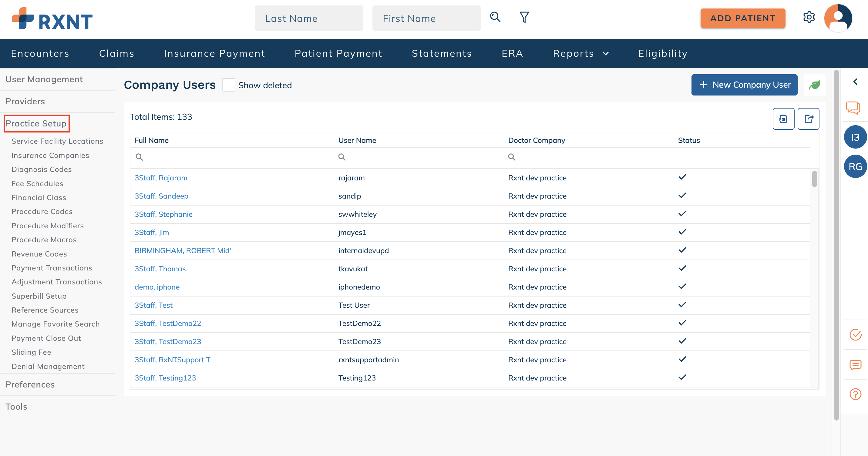Click search icon in User Name filter
868x456 pixels.
(x=342, y=157)
